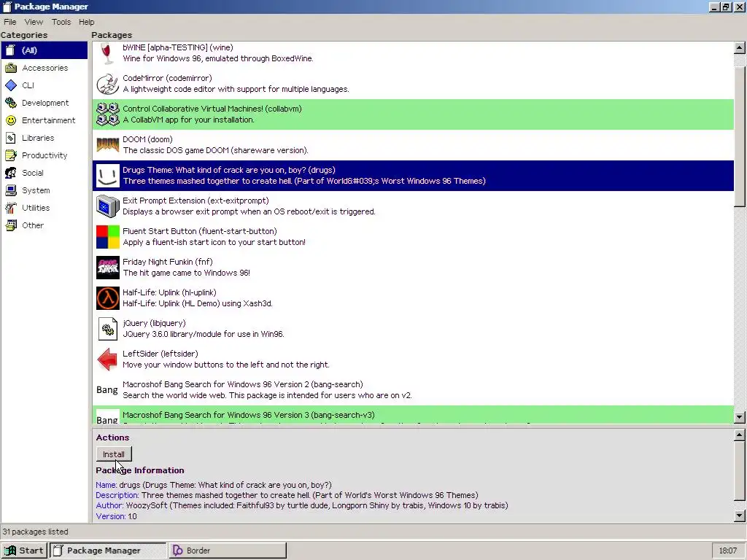Click the Drugs Theme smiley icon
The height and width of the screenshot is (560, 747).
click(108, 176)
